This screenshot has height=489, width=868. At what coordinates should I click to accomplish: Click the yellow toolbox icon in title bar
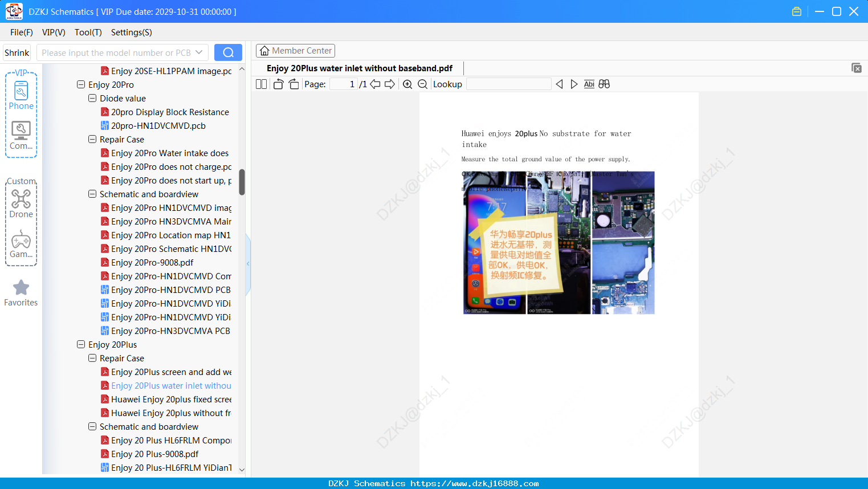tap(797, 11)
